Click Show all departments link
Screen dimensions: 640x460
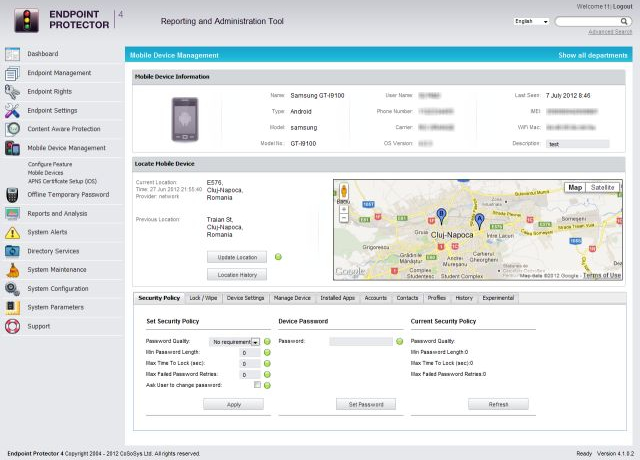(593, 55)
